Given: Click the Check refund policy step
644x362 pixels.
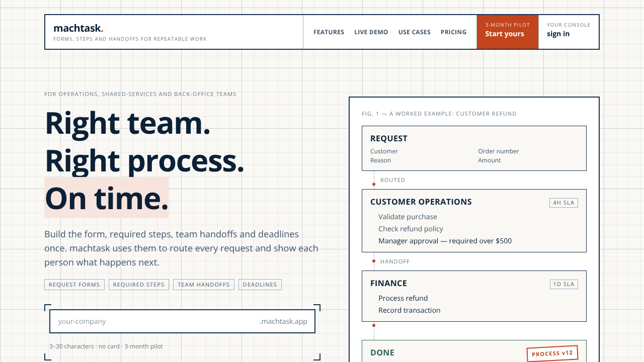Looking at the screenshot, I should click(411, 229).
